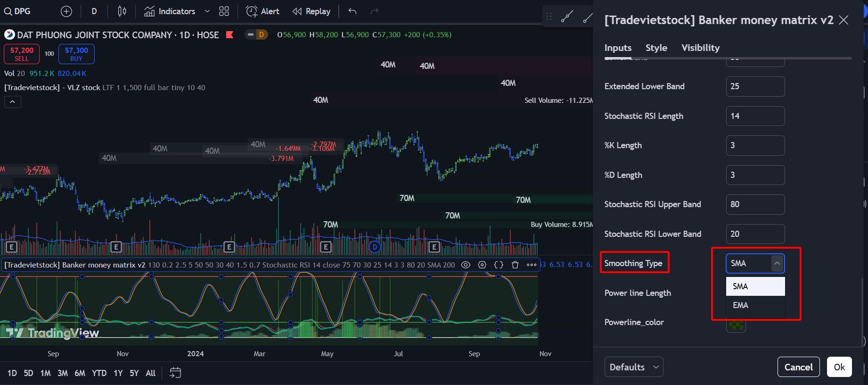
Task: Edit the Extended Lower Band value
Action: 755,86
